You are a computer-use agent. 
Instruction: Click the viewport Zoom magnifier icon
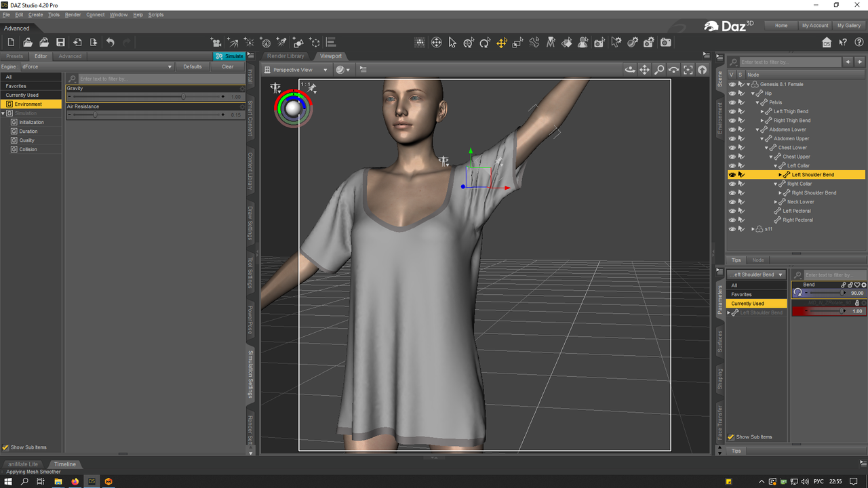tap(659, 69)
